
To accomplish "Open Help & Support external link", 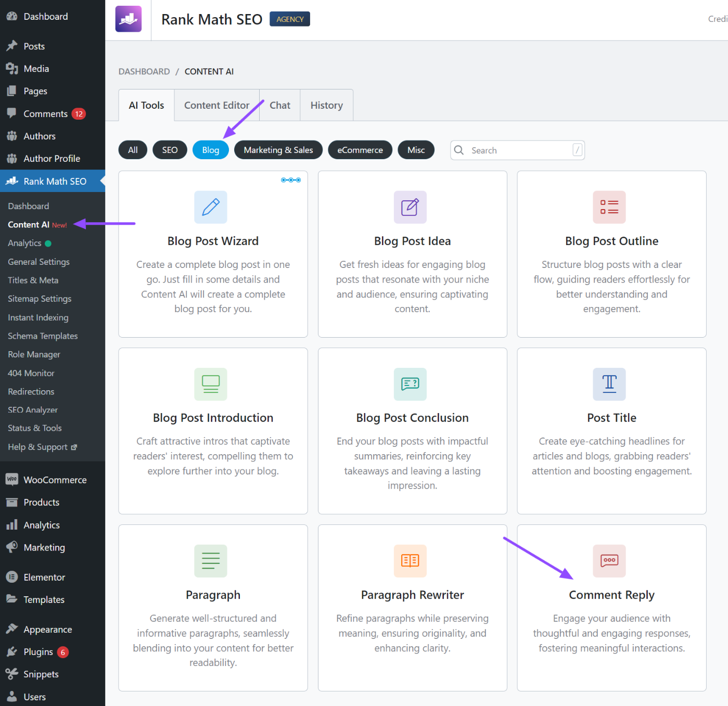I will coord(42,447).
